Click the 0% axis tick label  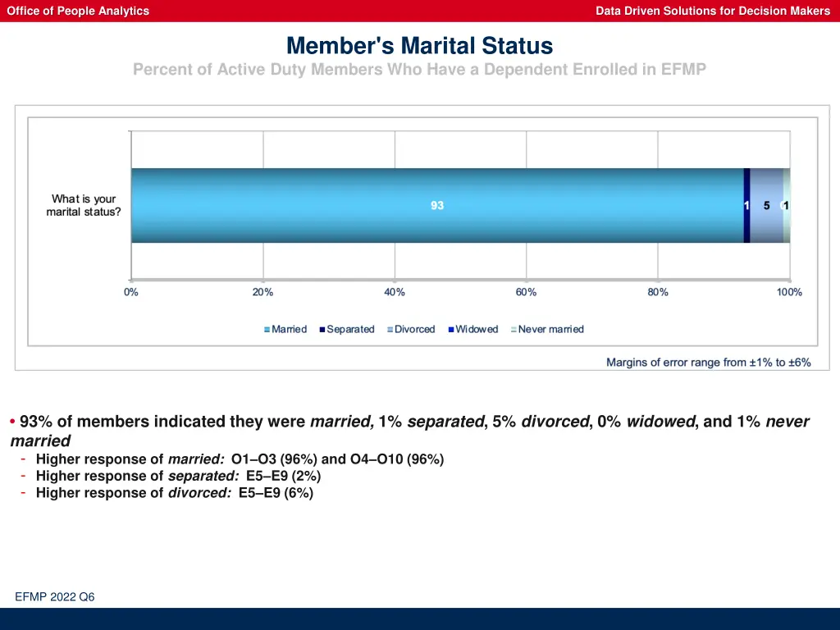click(131, 293)
